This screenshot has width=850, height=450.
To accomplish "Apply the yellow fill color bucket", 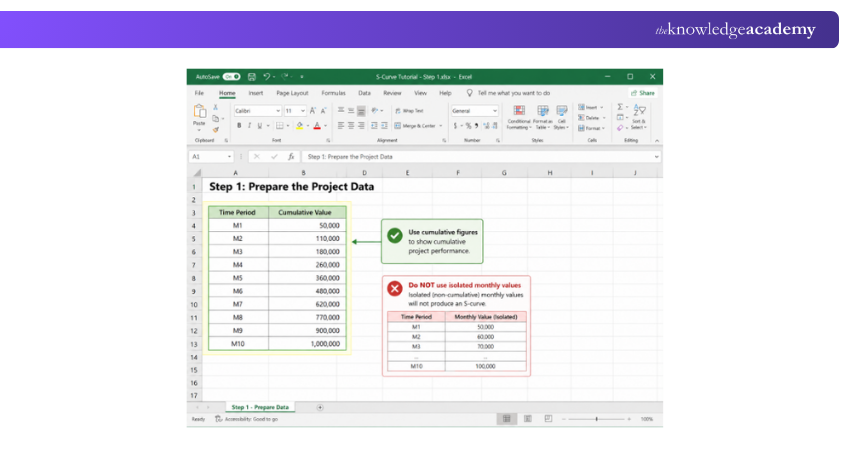I will tap(300, 125).
